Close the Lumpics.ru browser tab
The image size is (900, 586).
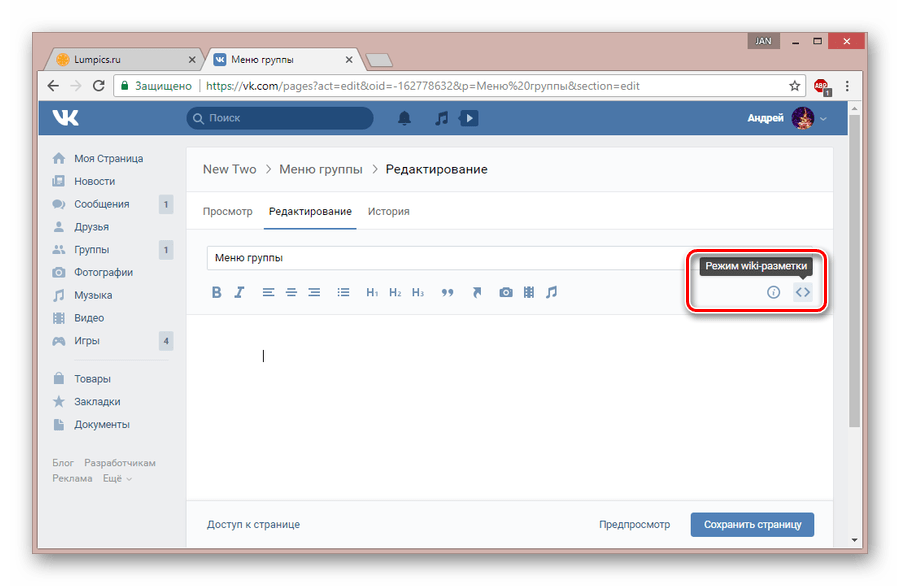click(192, 60)
